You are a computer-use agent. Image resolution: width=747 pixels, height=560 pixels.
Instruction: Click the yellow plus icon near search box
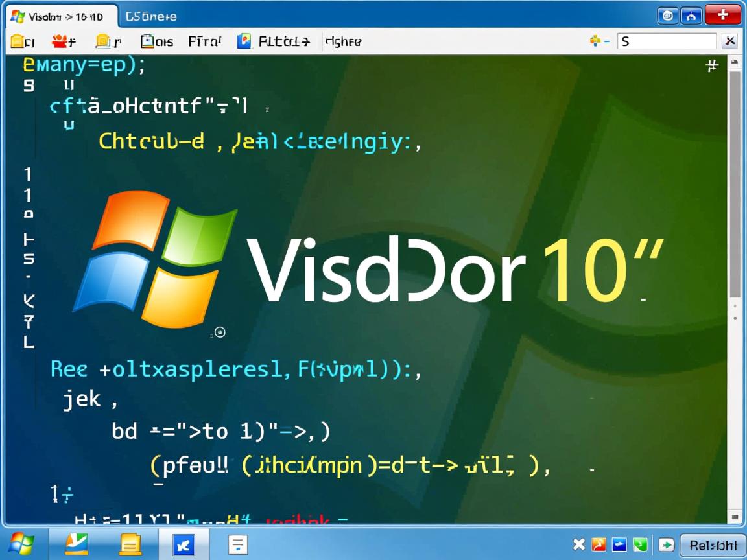point(595,41)
